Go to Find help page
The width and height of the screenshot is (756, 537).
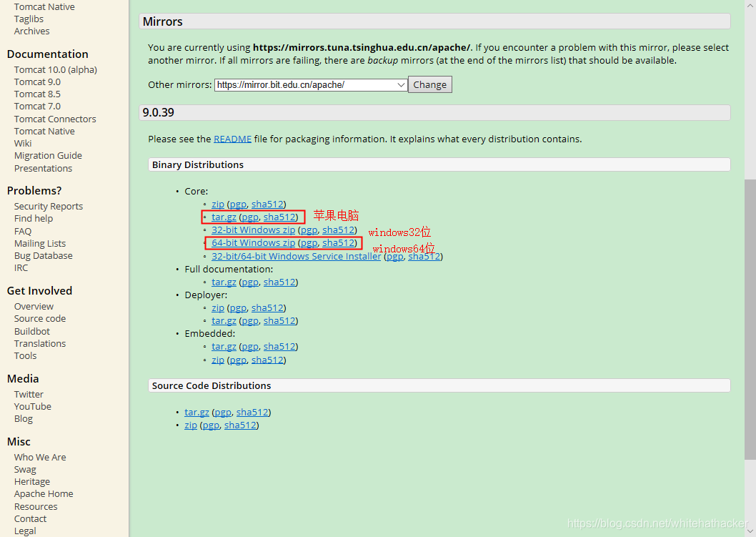pyautogui.click(x=34, y=219)
